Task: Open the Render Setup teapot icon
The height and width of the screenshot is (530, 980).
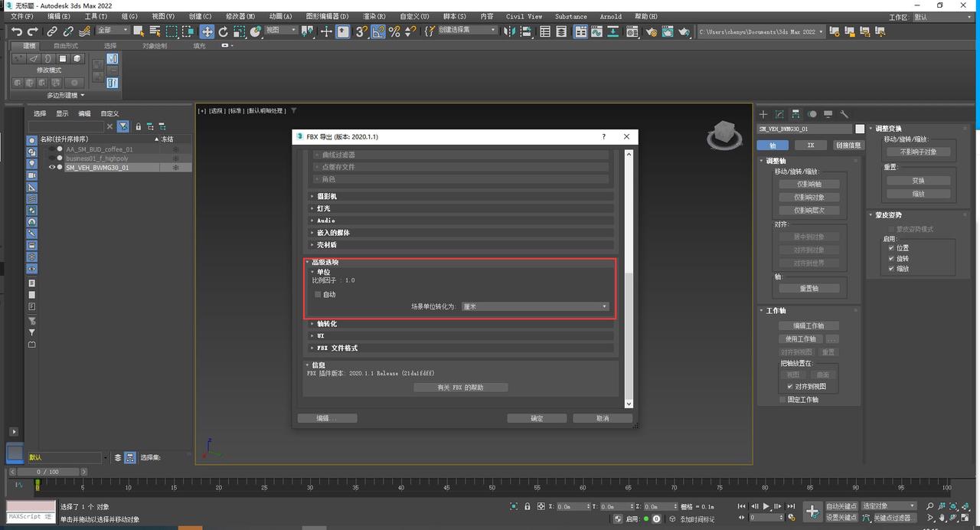Action: tap(652, 31)
